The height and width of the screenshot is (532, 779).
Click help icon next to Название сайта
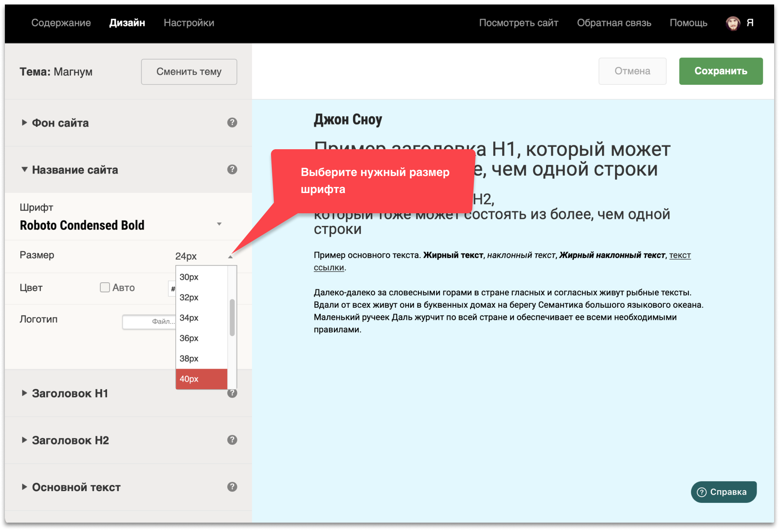232,169
